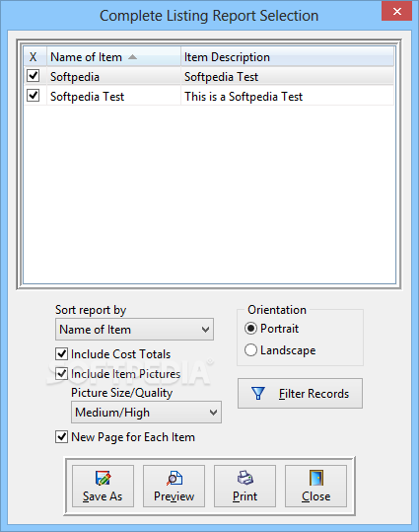
Task: Click the Save As button label
Action: click(103, 496)
